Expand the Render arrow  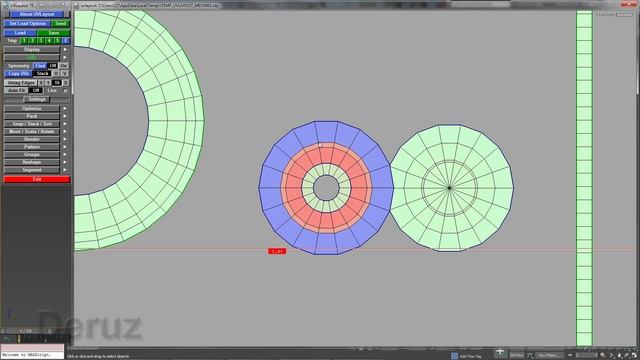[65, 140]
